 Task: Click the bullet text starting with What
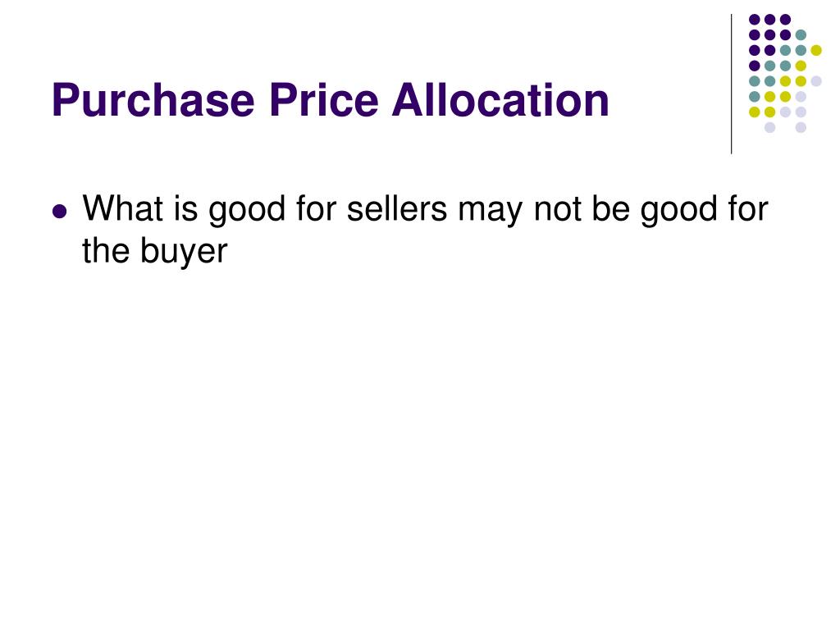click(426, 229)
